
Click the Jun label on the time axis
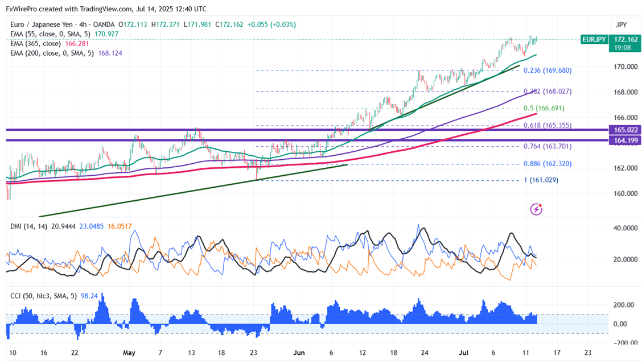click(x=299, y=353)
